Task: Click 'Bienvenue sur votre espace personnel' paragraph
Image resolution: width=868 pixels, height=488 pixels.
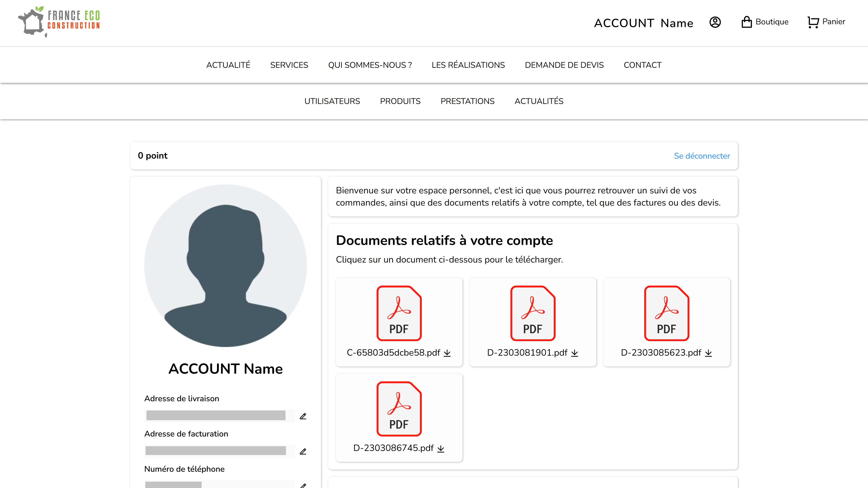Action: [x=528, y=197]
